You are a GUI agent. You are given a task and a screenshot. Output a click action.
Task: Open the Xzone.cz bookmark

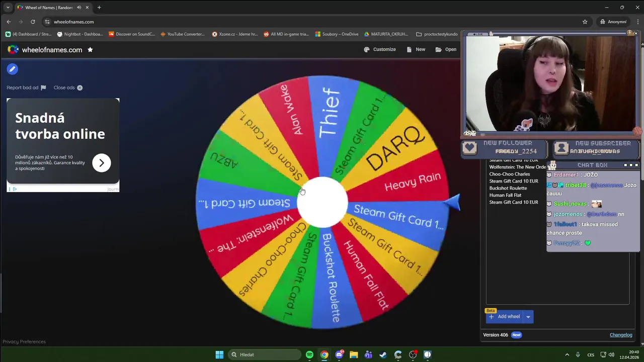(235, 34)
